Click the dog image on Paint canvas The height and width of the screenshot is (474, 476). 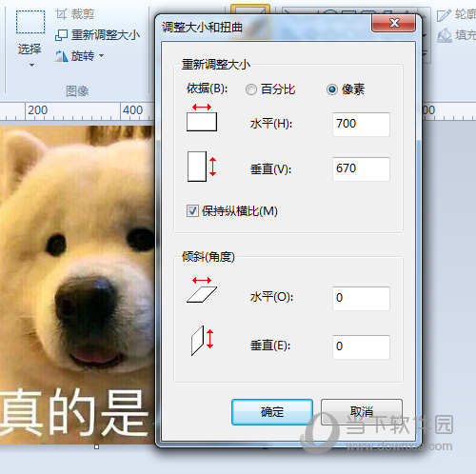point(77,285)
